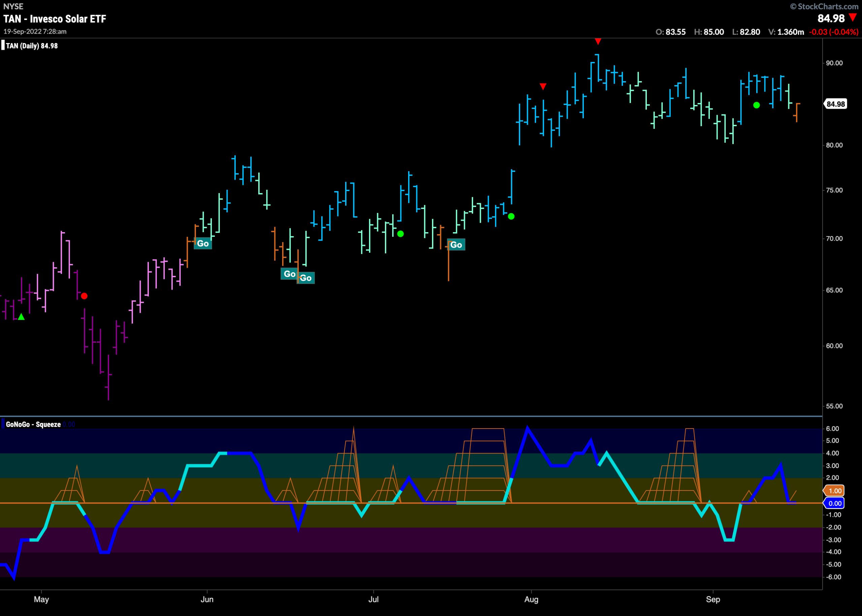862x616 pixels.
Task: Click the green dot marker in early July
Action: [400, 234]
